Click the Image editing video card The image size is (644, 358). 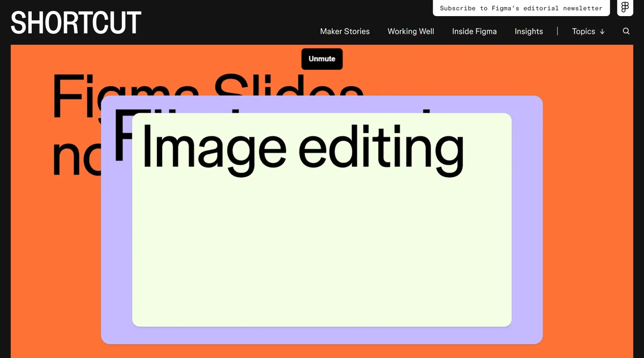click(x=322, y=219)
